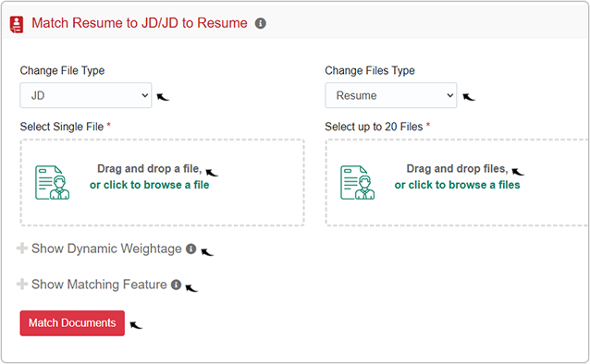Click 'or click to browse a files' link
The image size is (590, 364).
click(457, 185)
